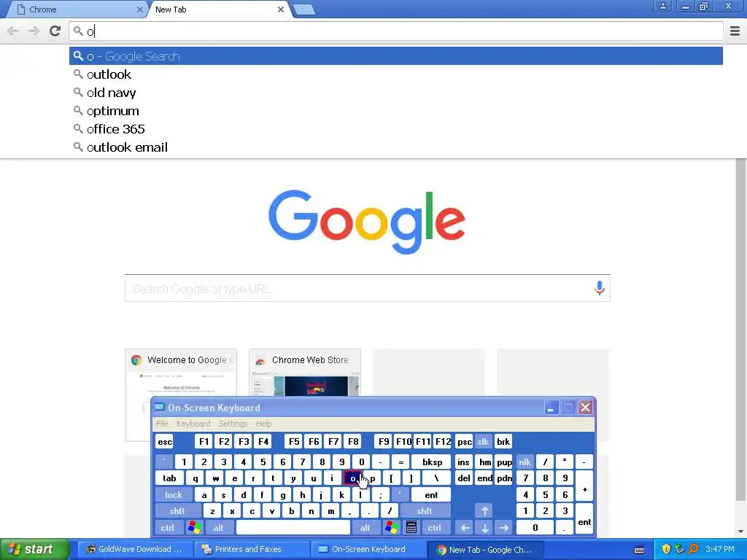The image size is (747, 560).
Task: Click the psc print screen key
Action: [x=465, y=441]
